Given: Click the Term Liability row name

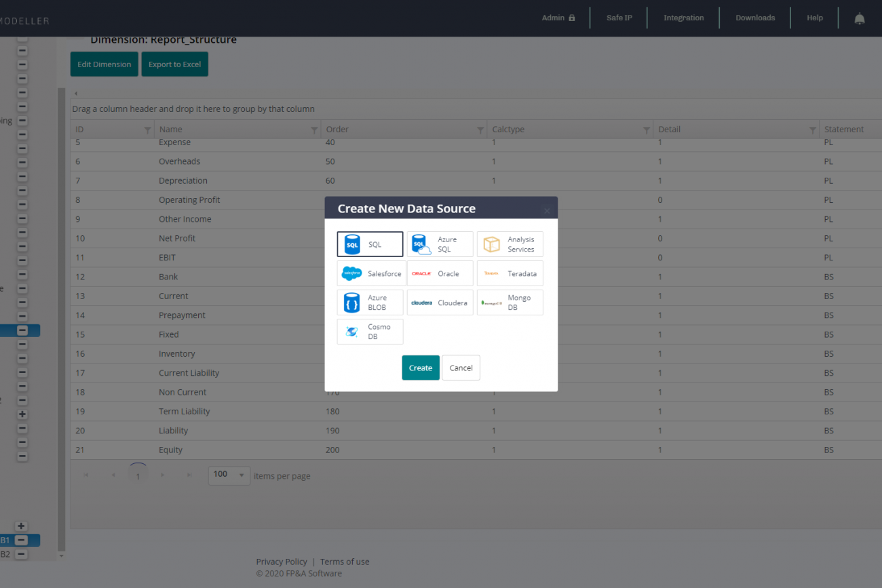Looking at the screenshot, I should [x=185, y=412].
